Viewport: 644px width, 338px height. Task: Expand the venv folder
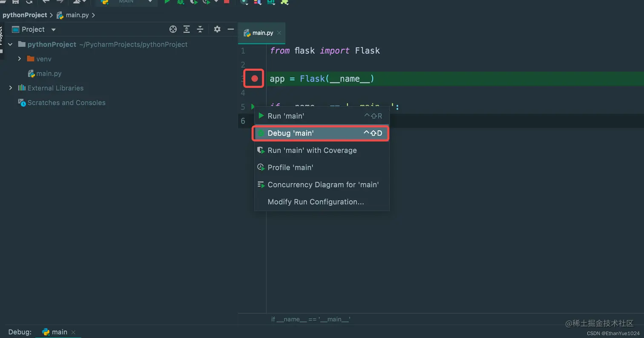[20, 59]
